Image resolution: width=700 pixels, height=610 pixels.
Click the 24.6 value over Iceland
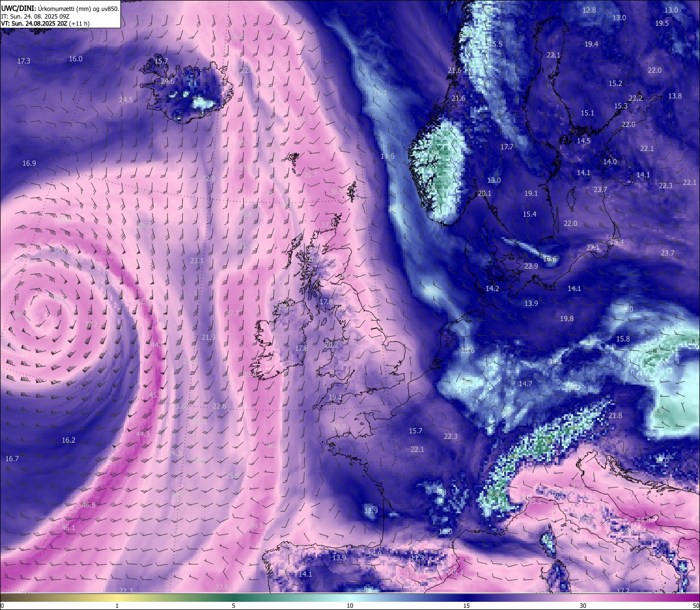pos(167,82)
